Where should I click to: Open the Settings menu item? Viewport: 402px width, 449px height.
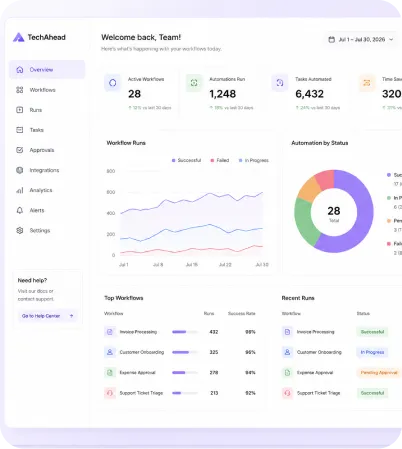click(x=47, y=230)
